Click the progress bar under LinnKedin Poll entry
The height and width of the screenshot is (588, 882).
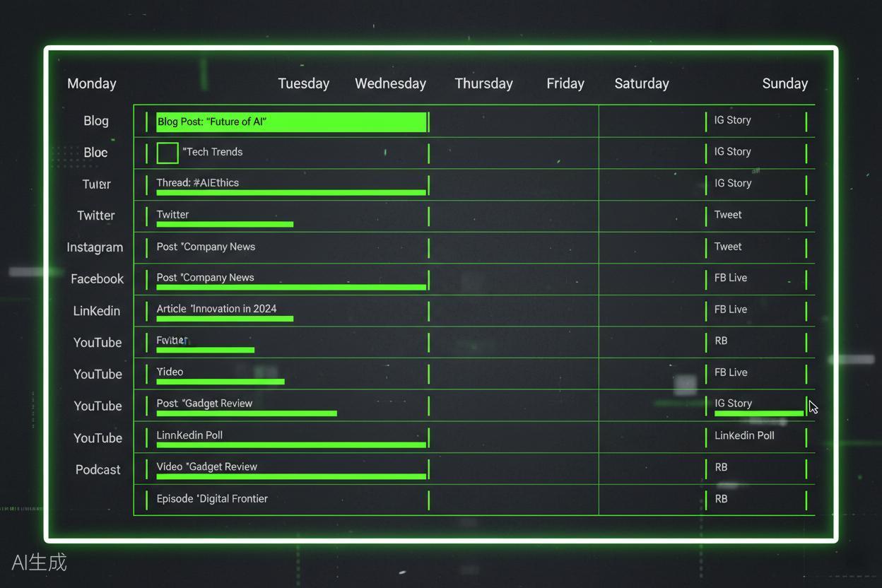pyautogui.click(x=291, y=445)
